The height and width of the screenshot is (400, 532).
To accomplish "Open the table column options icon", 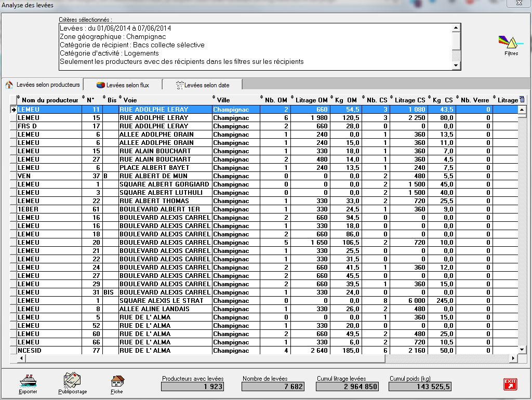I will [x=522, y=100].
